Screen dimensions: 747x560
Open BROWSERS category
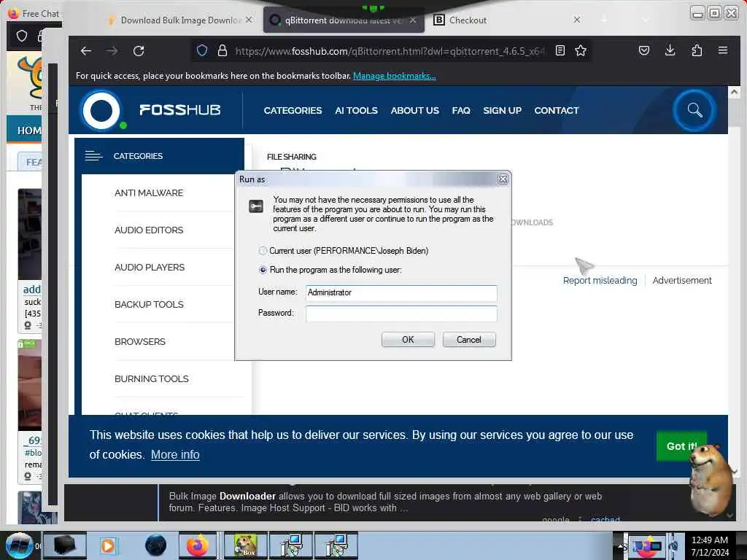point(139,341)
